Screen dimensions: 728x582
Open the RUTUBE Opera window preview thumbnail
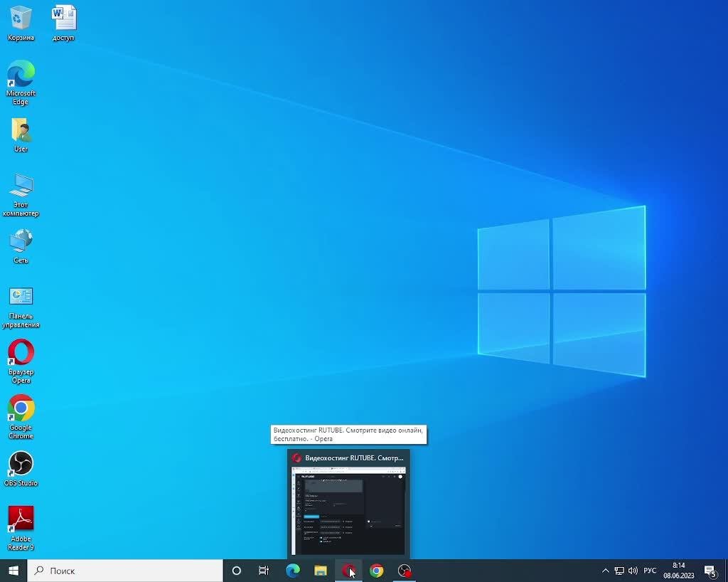[348, 510]
